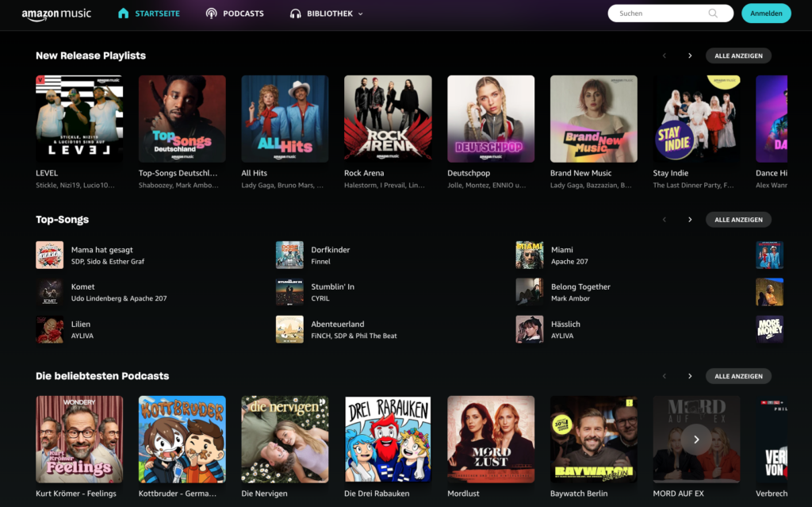Viewport: 812px width, 507px height.
Task: Click the Bibliothek headphones icon
Action: click(x=296, y=14)
